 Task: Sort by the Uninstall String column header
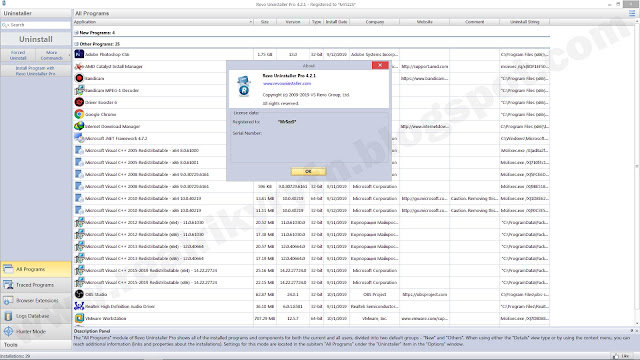pyautogui.click(x=524, y=22)
